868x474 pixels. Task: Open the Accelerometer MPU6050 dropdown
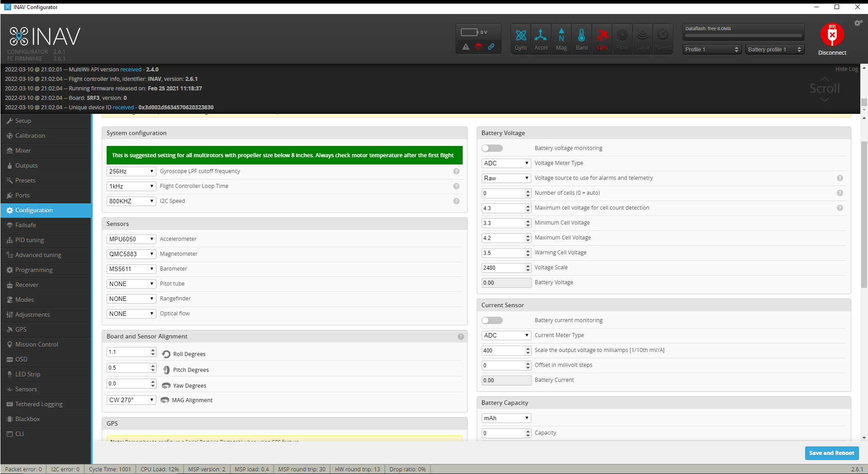[131, 239]
